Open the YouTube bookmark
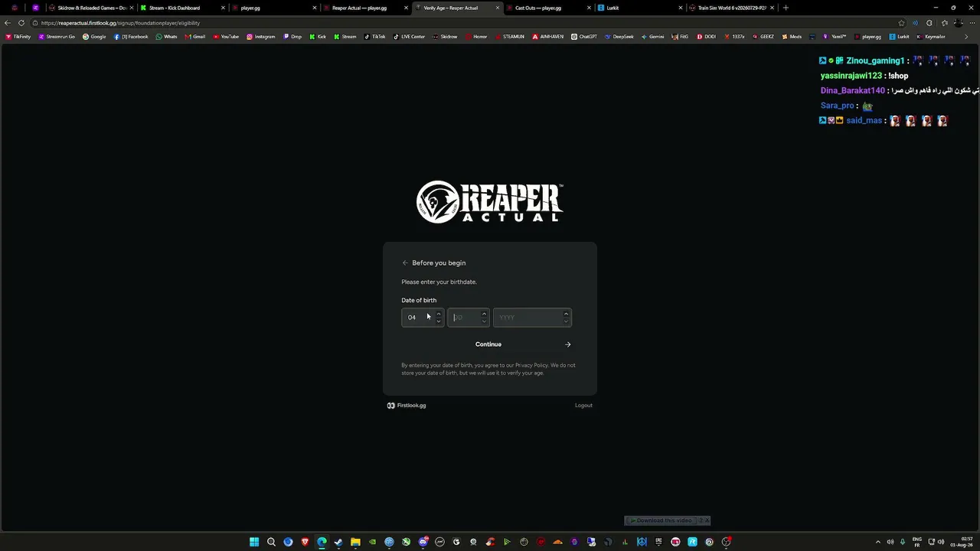980x551 pixels. click(x=226, y=37)
